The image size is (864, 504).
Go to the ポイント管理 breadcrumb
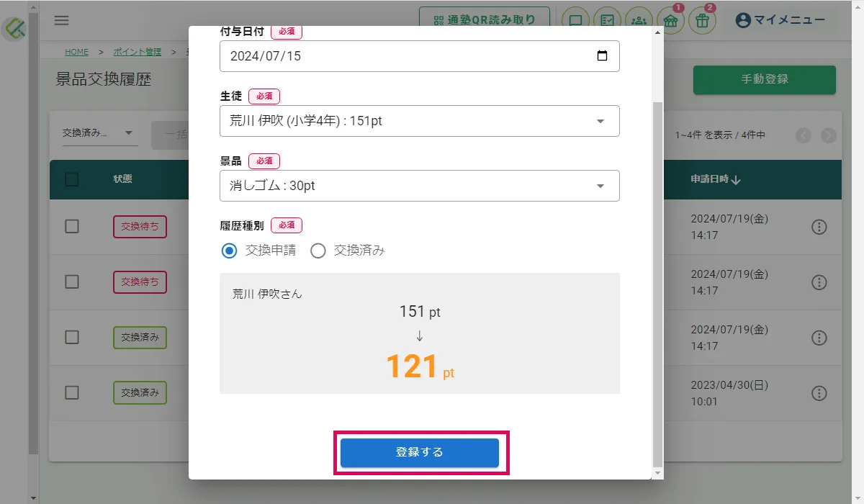tap(138, 52)
